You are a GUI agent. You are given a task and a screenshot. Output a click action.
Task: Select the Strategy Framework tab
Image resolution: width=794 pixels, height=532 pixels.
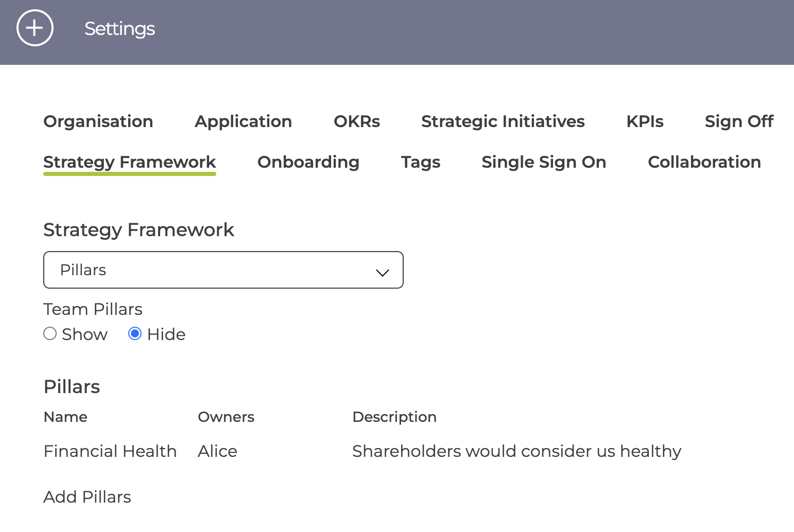point(130,163)
